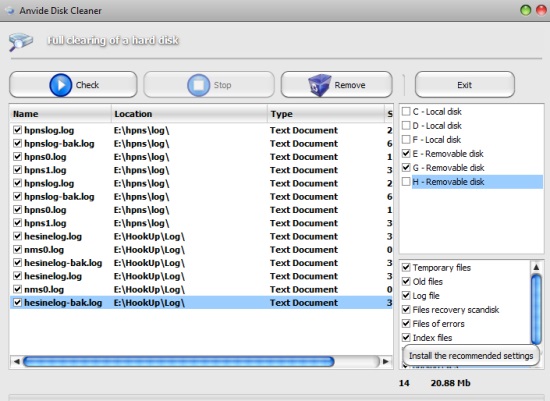
Task: Click the Full clearing of a hard disk heading
Action: coord(113,41)
